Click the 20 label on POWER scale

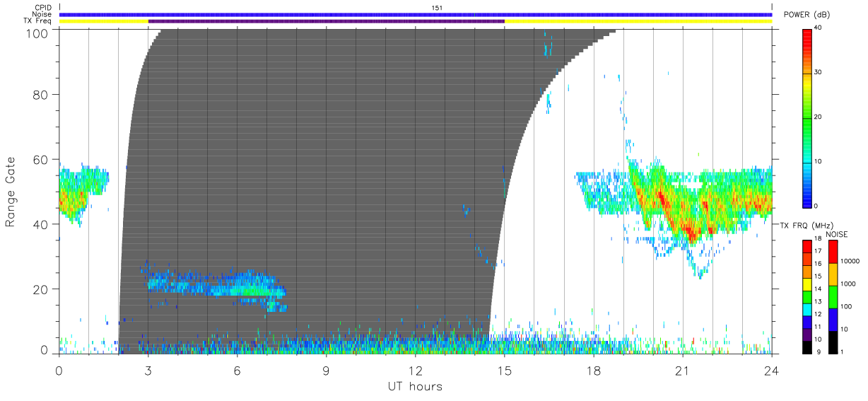[x=819, y=117]
